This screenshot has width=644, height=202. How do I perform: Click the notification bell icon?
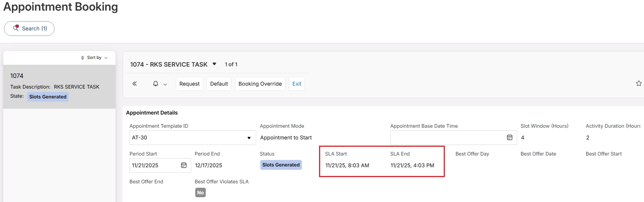tap(155, 84)
